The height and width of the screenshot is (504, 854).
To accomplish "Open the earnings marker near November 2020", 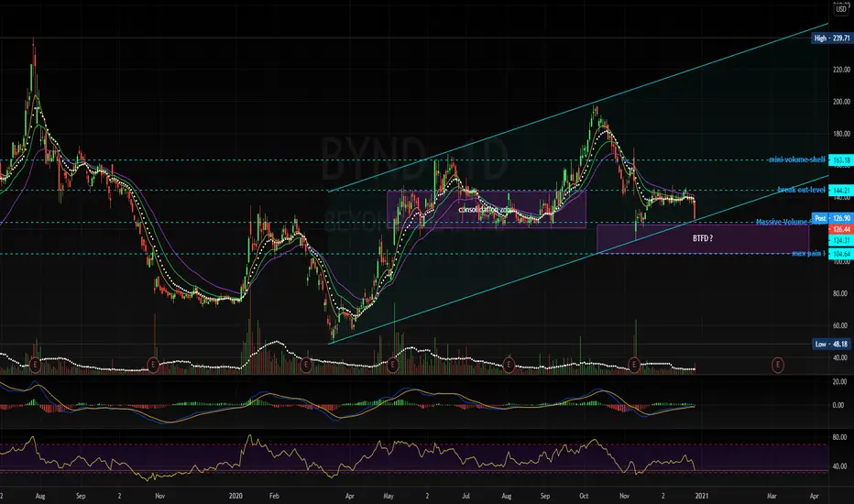I will pos(634,365).
